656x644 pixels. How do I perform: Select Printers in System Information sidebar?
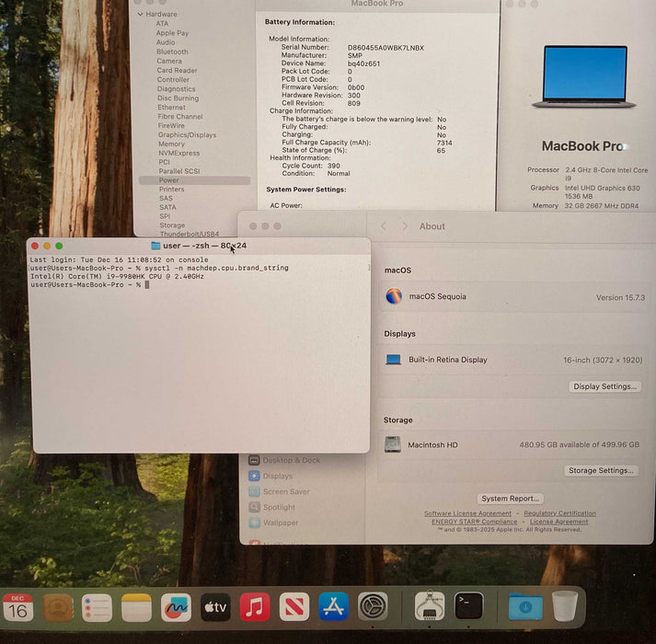coord(171,190)
